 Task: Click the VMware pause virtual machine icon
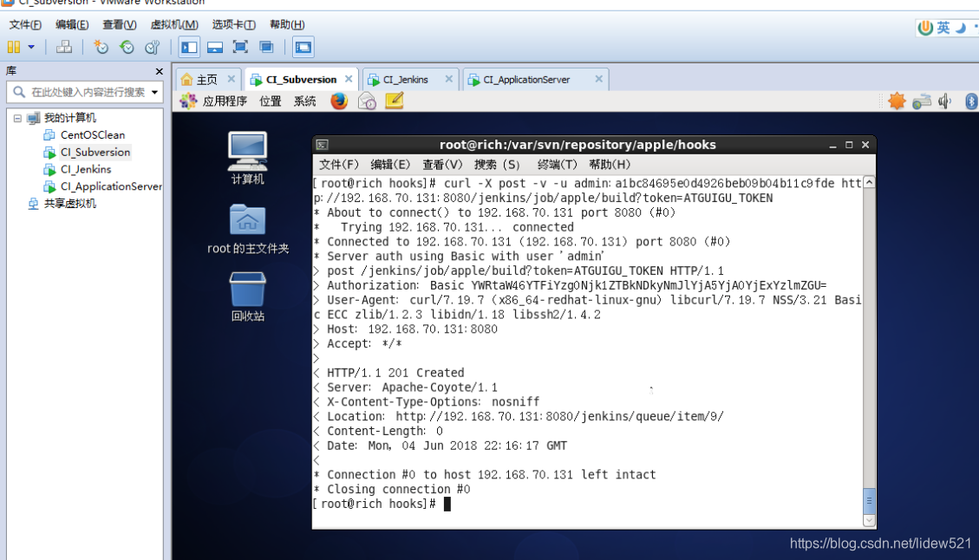[14, 47]
